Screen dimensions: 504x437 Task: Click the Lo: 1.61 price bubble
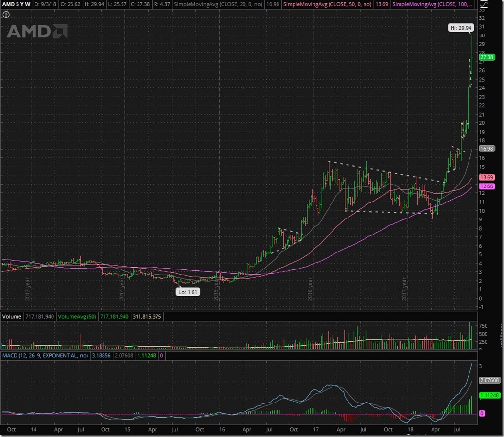click(x=188, y=292)
